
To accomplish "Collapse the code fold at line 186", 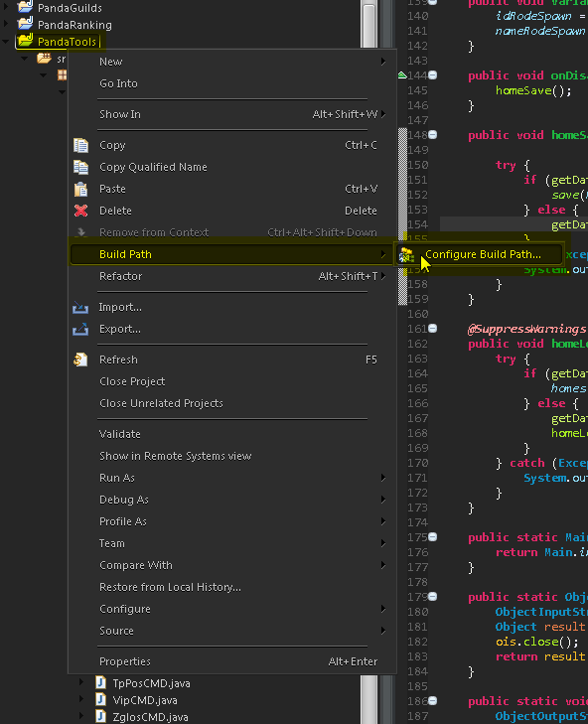I will point(433,701).
